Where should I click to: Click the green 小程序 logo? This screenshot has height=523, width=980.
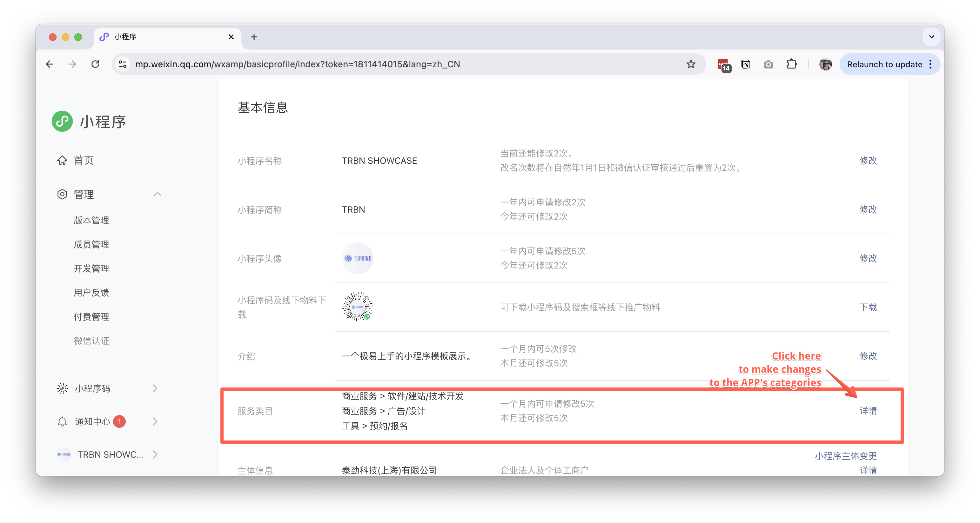(x=62, y=122)
